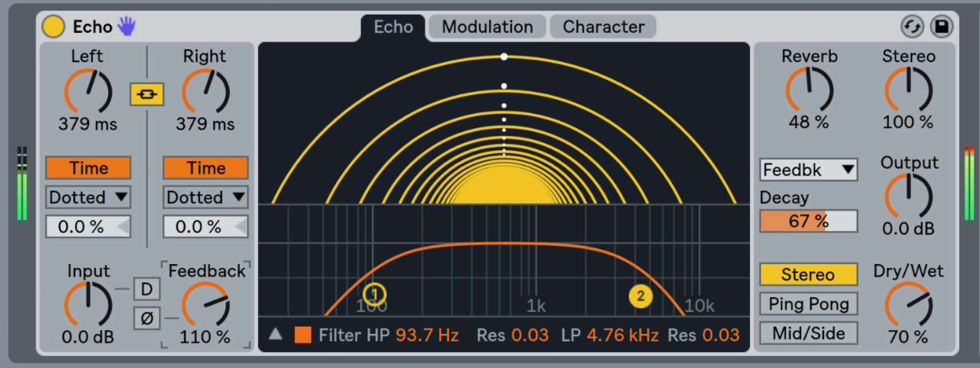Toggle the Ø feedback invert button

[147, 318]
